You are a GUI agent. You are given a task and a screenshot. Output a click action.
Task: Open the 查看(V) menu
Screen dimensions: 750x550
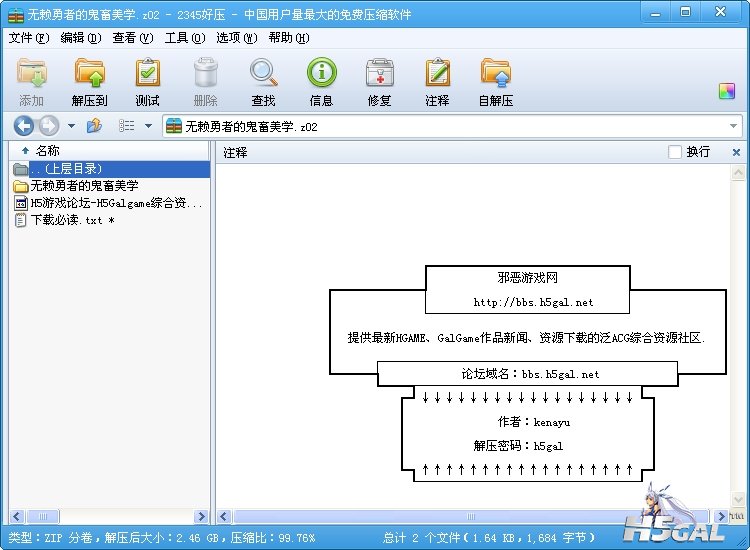pyautogui.click(x=133, y=38)
